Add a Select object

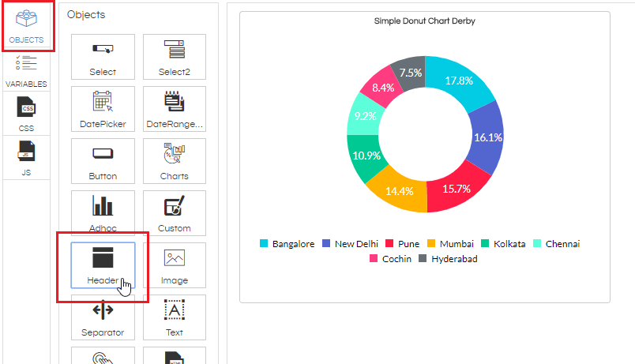click(103, 57)
